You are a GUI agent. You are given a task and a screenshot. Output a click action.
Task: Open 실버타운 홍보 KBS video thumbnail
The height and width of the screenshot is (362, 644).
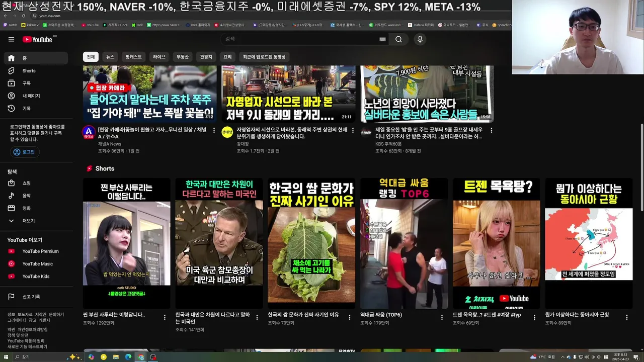(427, 94)
